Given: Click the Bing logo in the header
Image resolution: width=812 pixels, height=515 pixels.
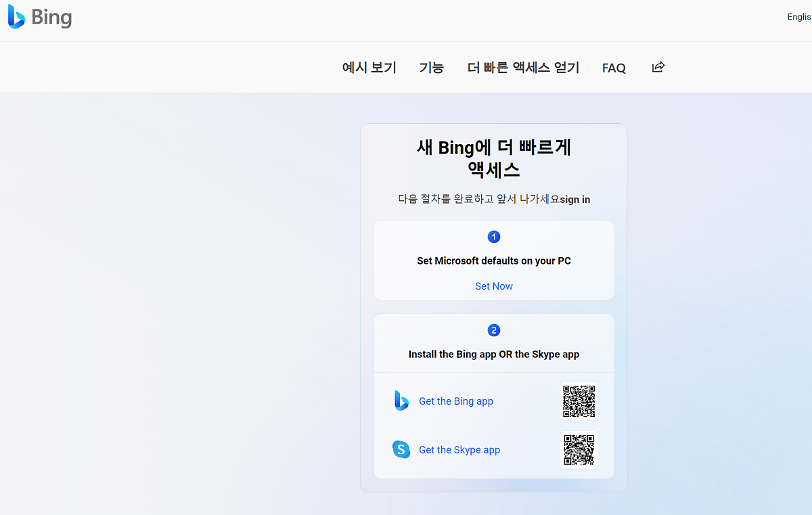Looking at the screenshot, I should coord(39,17).
